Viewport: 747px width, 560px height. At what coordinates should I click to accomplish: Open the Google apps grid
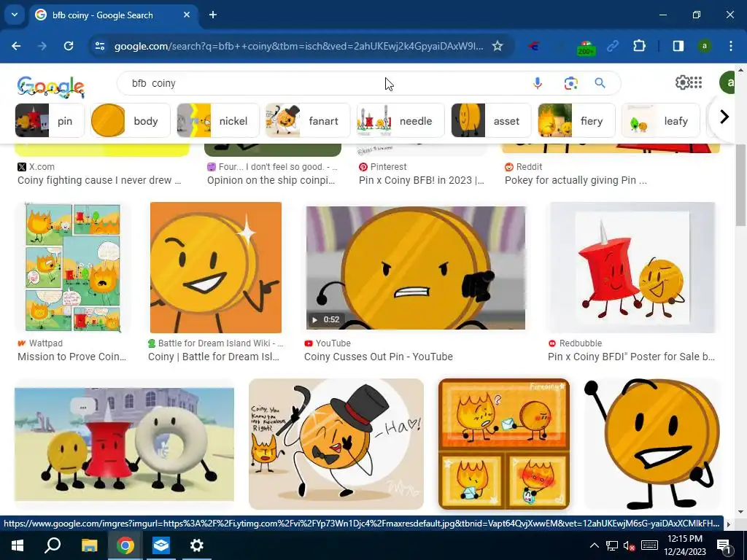pyautogui.click(x=697, y=82)
